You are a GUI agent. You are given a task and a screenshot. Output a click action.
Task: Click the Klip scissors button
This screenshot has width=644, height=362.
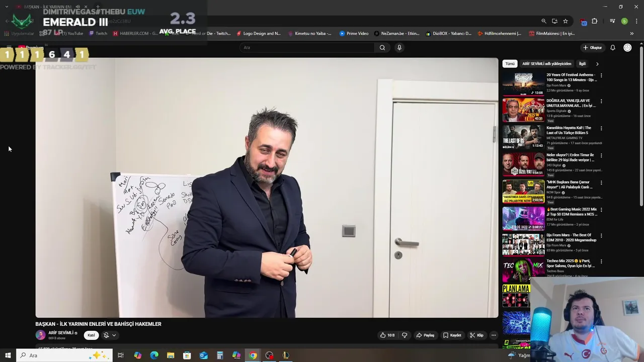point(476,335)
